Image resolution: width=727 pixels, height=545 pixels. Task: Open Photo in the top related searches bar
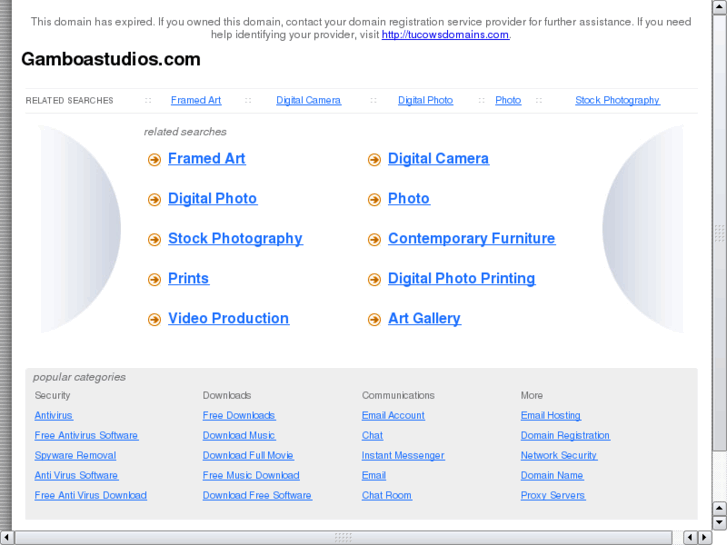pos(508,100)
